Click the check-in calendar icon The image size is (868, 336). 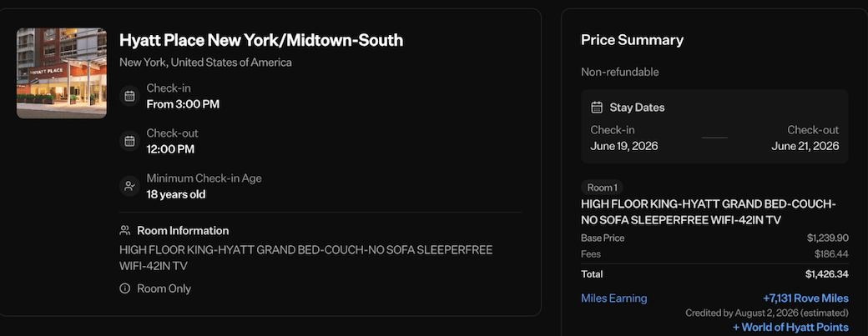coord(129,96)
